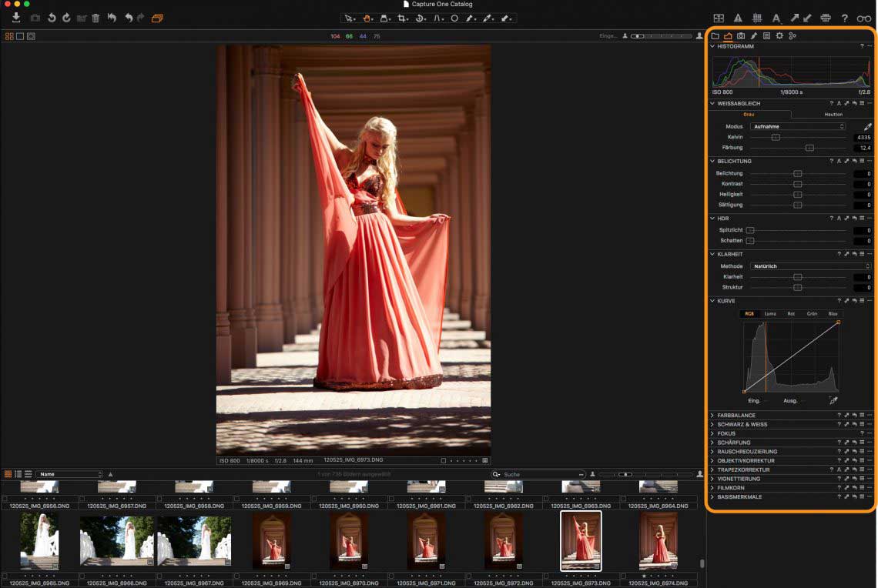The height and width of the screenshot is (588, 878).
Task: Open the Name sort dropdown
Action: (69, 474)
